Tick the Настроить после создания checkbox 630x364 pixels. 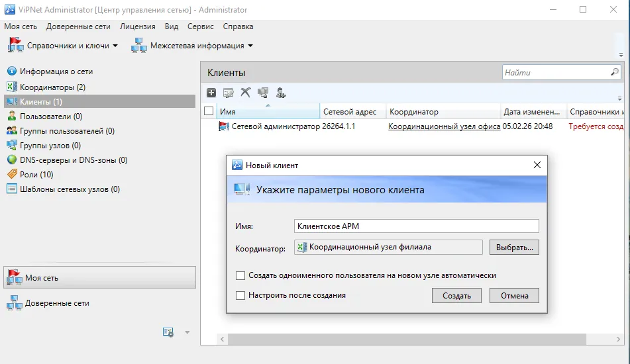[x=240, y=295]
